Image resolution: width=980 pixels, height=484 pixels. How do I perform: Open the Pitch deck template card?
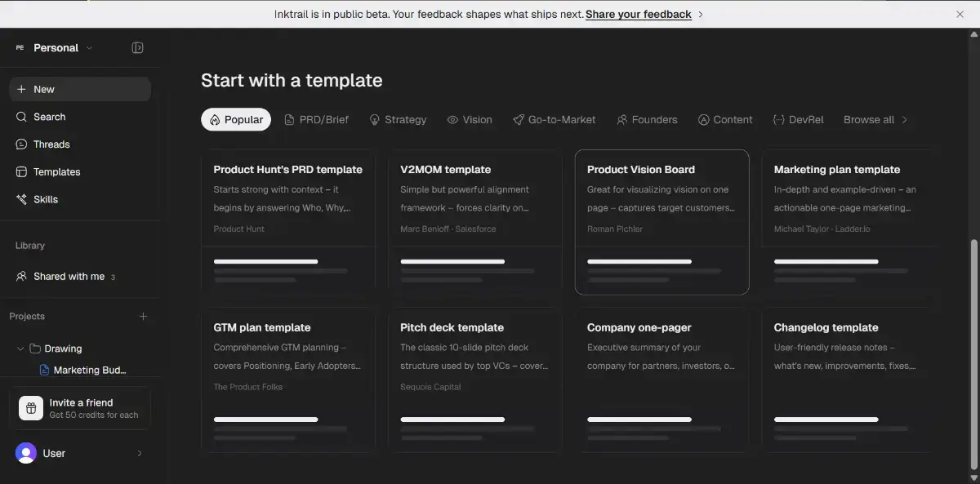(x=475, y=380)
